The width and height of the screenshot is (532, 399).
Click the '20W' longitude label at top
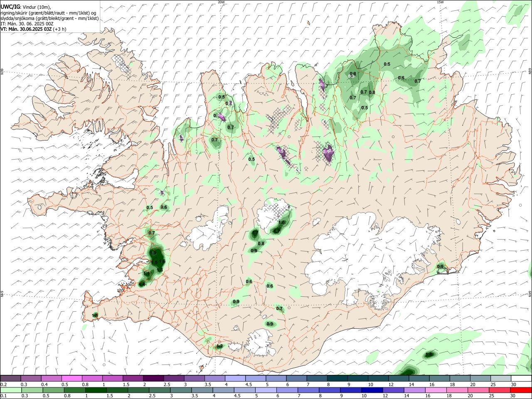[221, 2]
